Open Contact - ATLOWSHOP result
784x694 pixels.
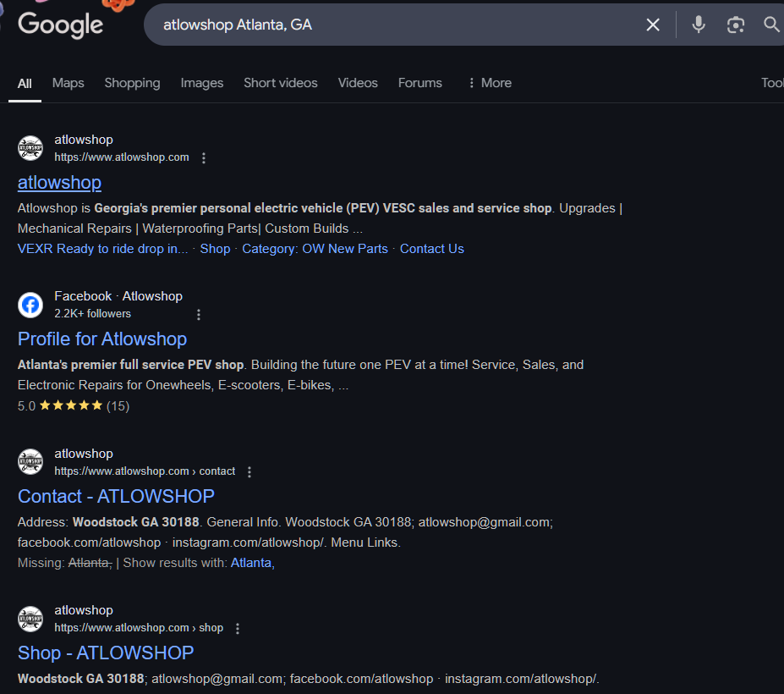(x=116, y=496)
